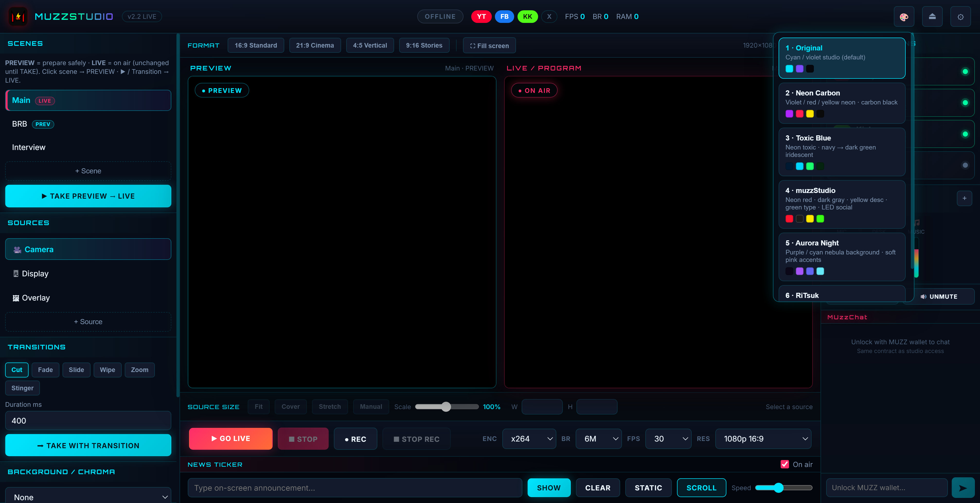Choose the Original theme
980x503 pixels.
[842, 58]
